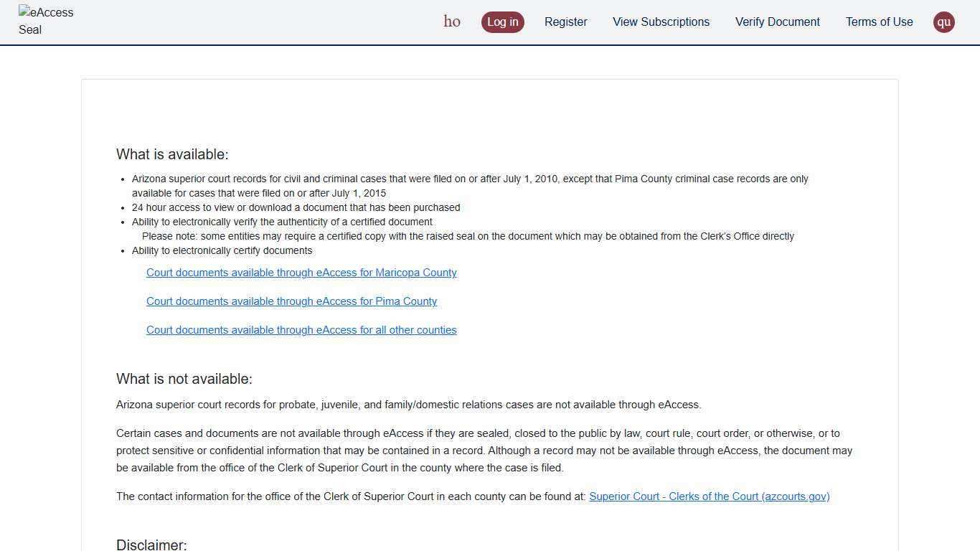
Task: Go to home via the 'ho' icon
Action: tap(452, 22)
